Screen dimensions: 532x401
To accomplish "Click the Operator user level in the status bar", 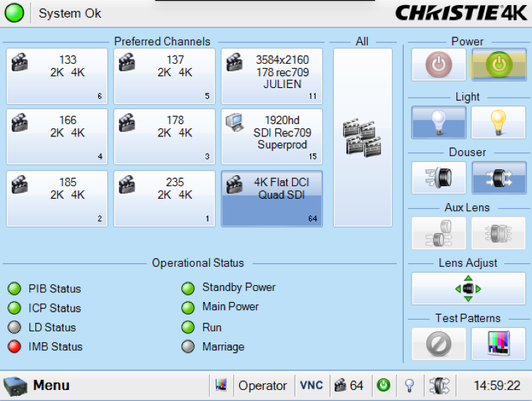I will (263, 386).
